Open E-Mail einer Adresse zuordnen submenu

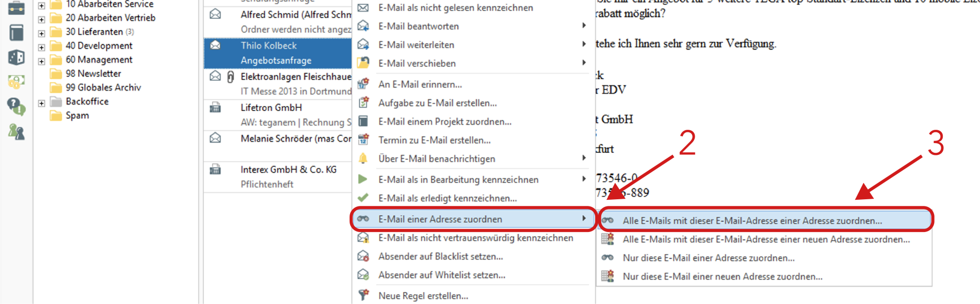(473, 219)
